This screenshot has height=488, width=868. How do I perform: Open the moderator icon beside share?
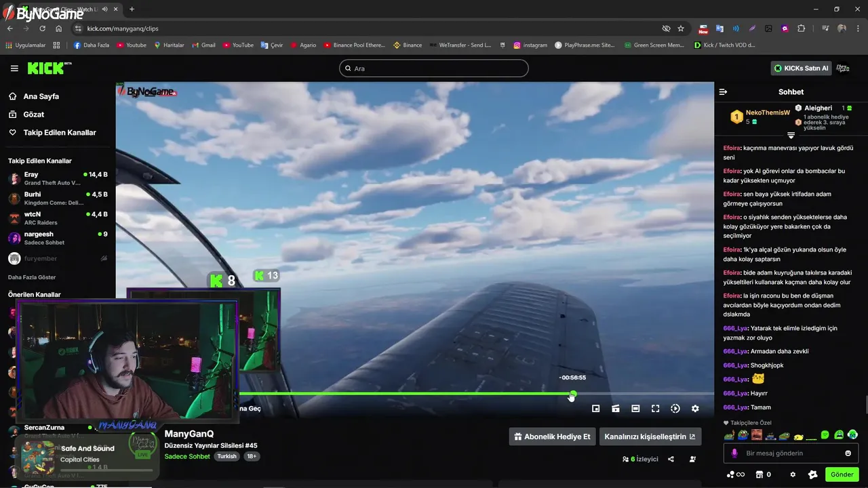click(x=692, y=459)
